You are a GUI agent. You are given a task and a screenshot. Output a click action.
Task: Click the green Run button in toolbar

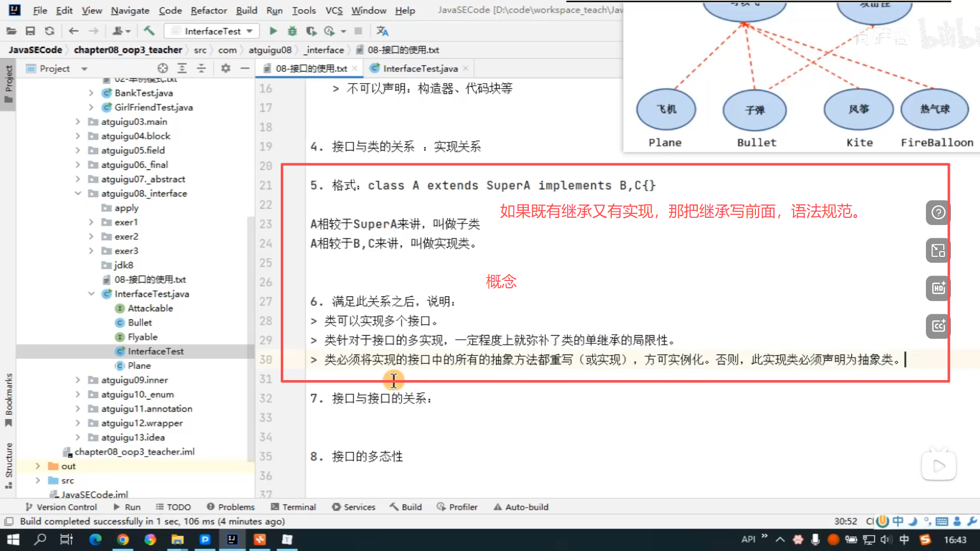coord(273,31)
